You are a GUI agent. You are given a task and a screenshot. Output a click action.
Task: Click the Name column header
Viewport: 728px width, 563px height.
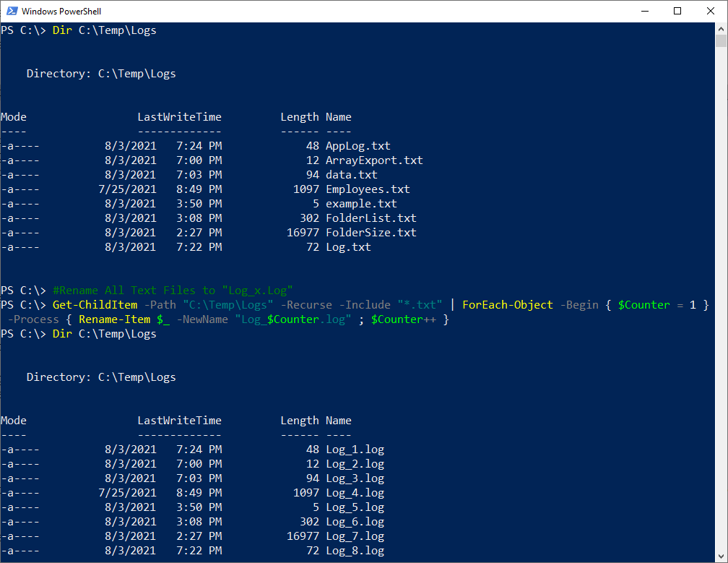(338, 116)
